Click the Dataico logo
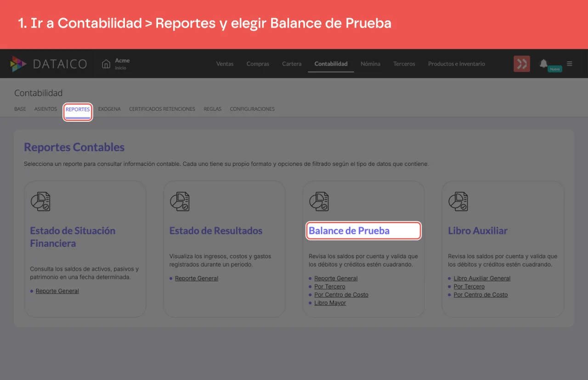This screenshot has width=588, height=380. [48, 64]
